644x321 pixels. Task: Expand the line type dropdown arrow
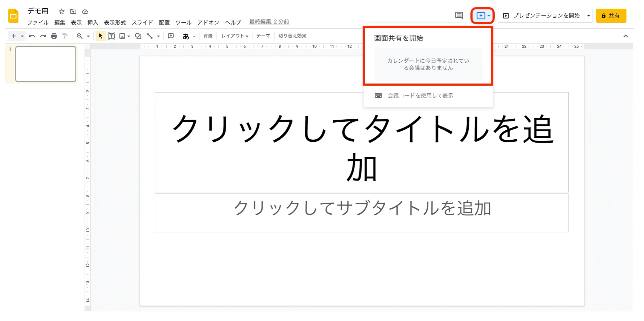[159, 36]
